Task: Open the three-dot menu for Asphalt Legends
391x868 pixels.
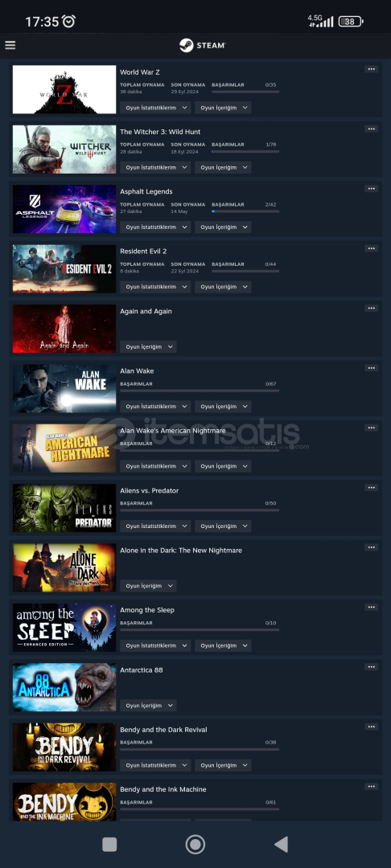Action: point(371,189)
